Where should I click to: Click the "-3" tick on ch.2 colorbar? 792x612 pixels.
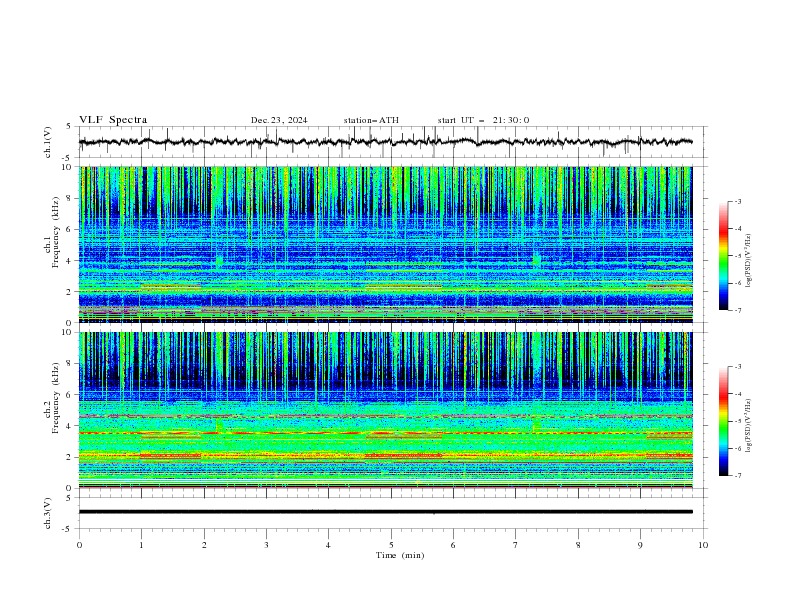click(x=738, y=367)
